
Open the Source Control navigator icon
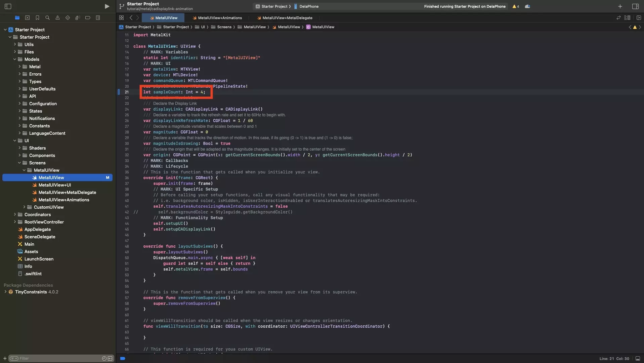tap(28, 18)
